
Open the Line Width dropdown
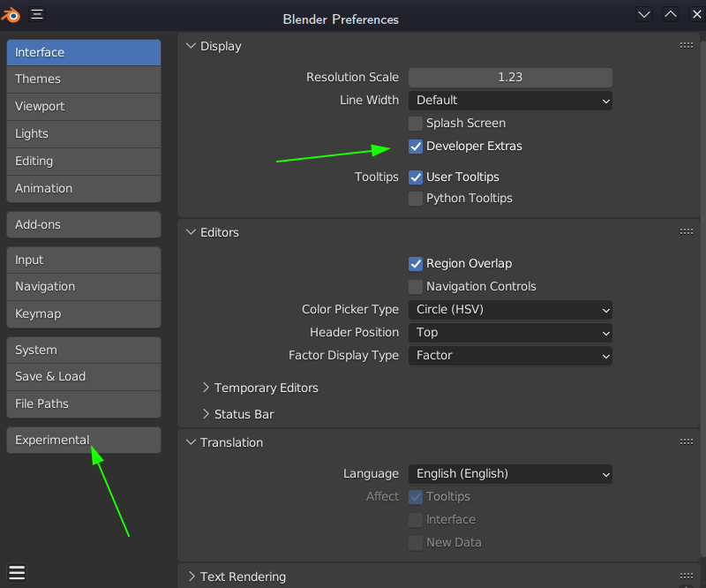(x=510, y=101)
